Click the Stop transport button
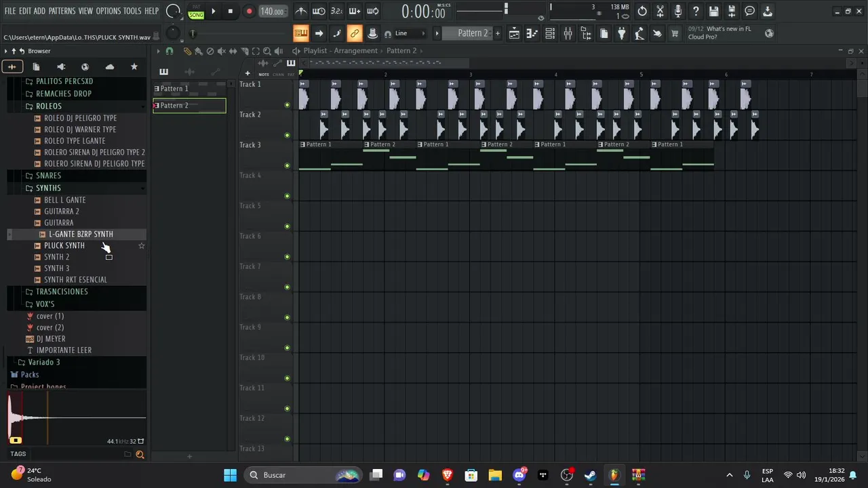The height and width of the screenshot is (488, 868). (x=231, y=12)
